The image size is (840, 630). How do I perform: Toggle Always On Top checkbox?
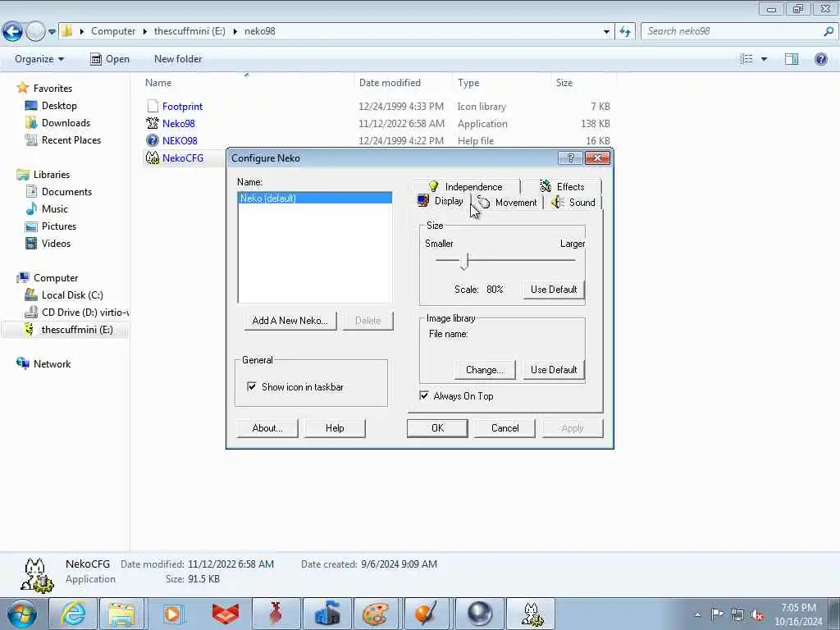pos(424,395)
